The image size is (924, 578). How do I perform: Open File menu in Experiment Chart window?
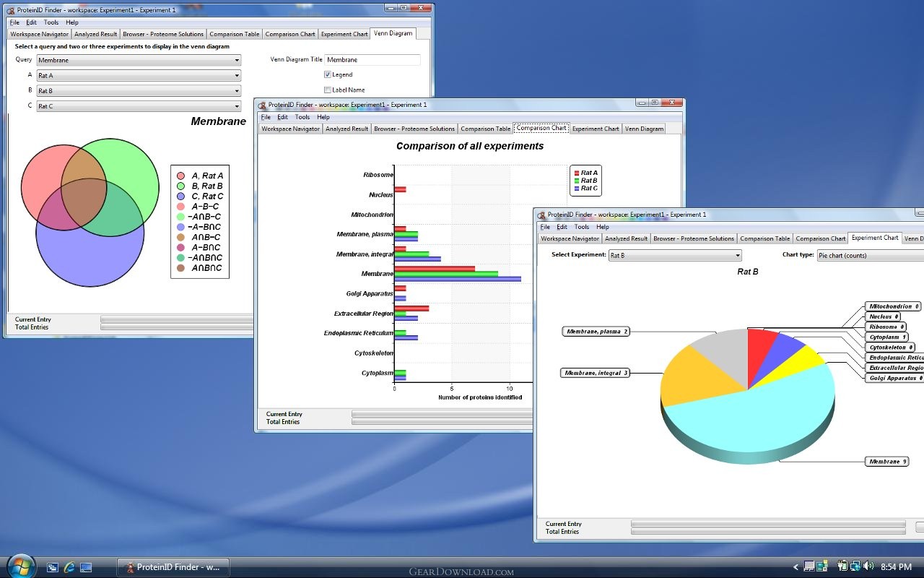point(545,227)
